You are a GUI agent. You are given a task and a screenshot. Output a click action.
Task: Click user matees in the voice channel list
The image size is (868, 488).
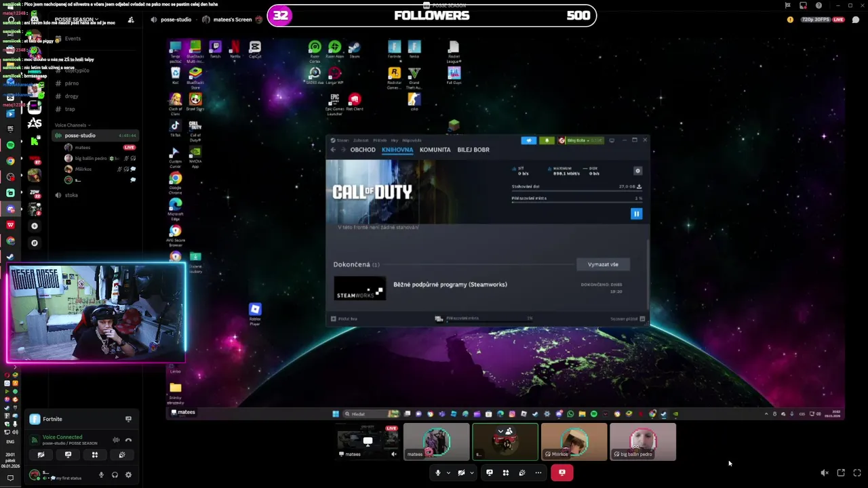tap(83, 147)
